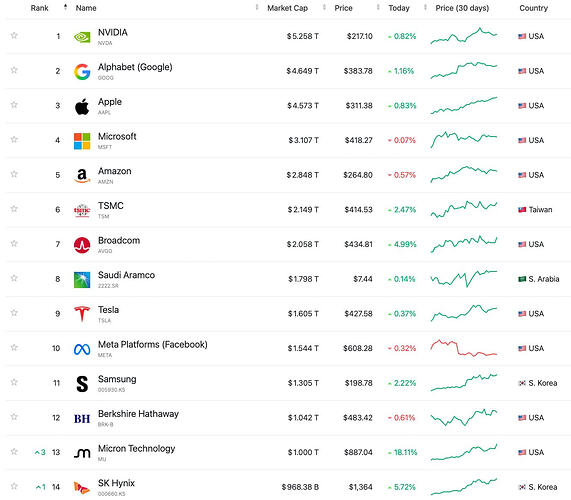Add Samsung to favorites via star
The width and height of the screenshot is (571, 500).
pos(14,382)
